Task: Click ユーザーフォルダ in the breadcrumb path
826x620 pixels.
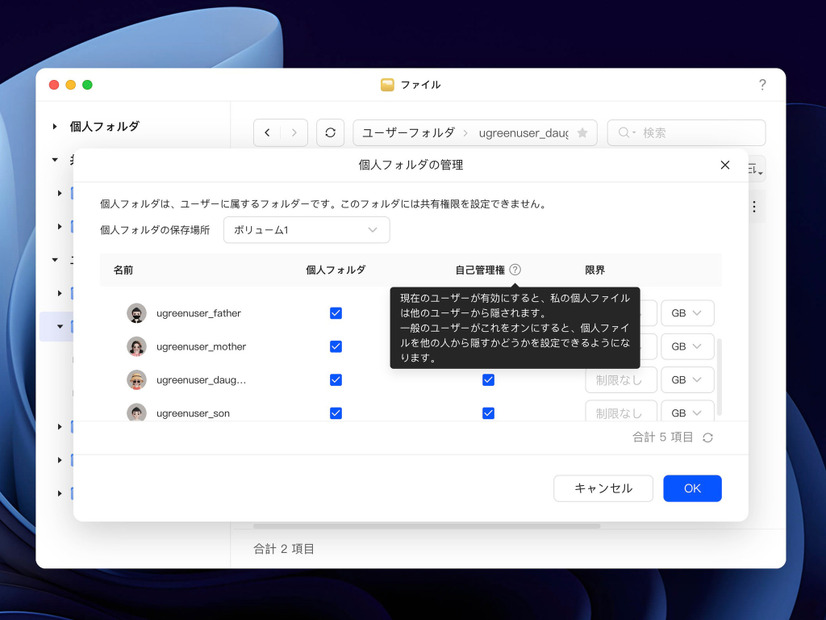Action: click(408, 133)
